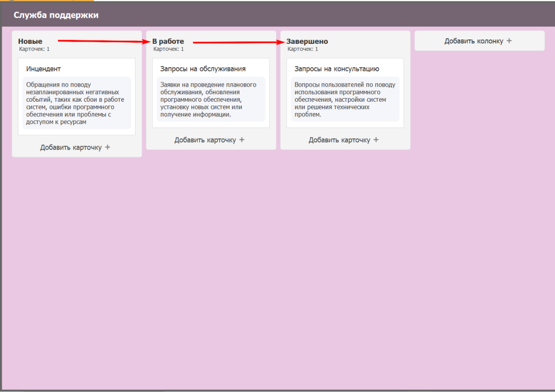The width and height of the screenshot is (555, 392).
Task: Click description of Запросы на консультацию card
Action: [x=345, y=99]
